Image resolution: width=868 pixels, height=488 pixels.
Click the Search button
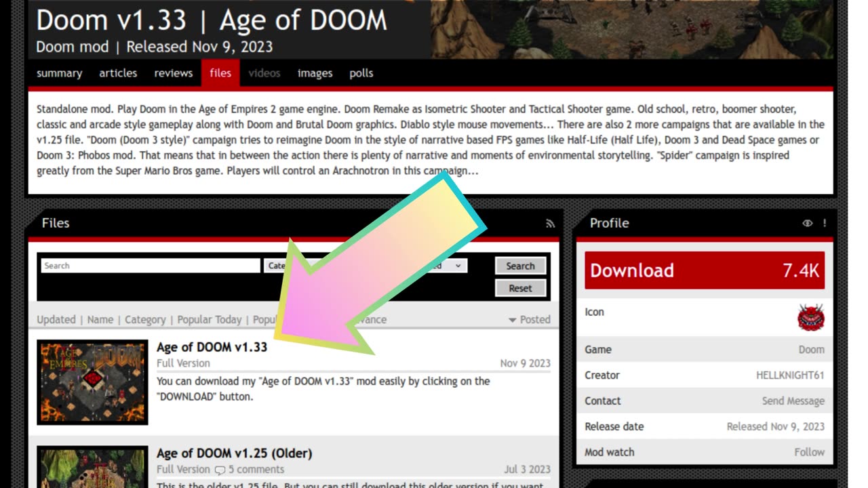tap(520, 266)
